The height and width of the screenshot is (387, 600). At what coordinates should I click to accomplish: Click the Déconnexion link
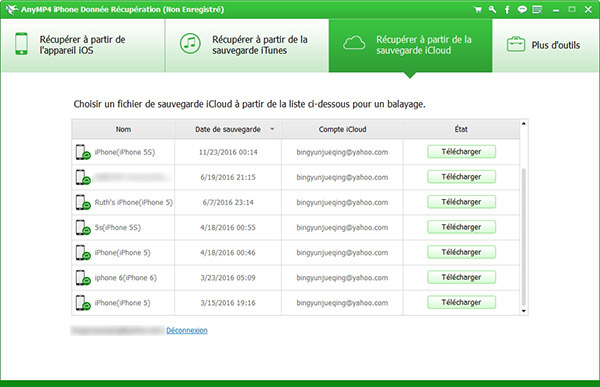[187, 330]
